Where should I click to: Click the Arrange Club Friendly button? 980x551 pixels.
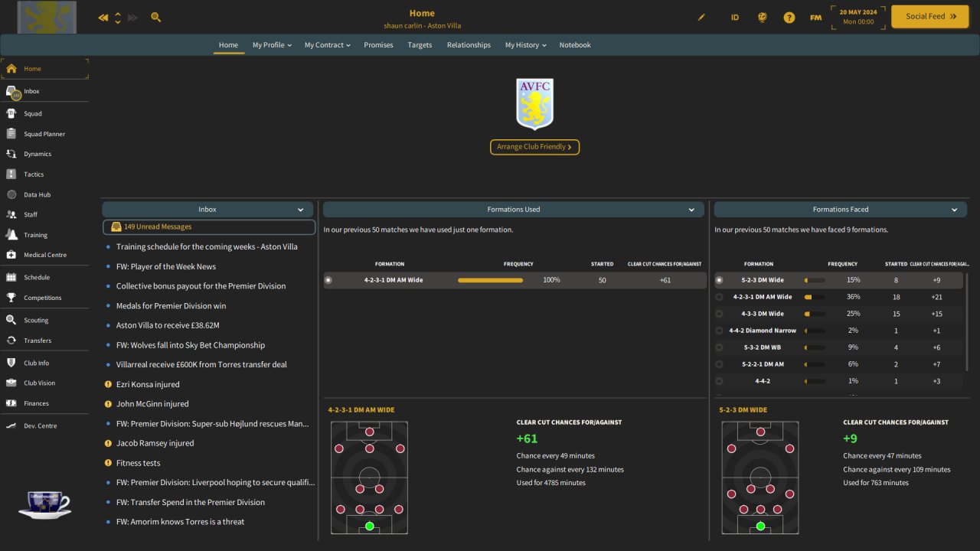click(534, 147)
